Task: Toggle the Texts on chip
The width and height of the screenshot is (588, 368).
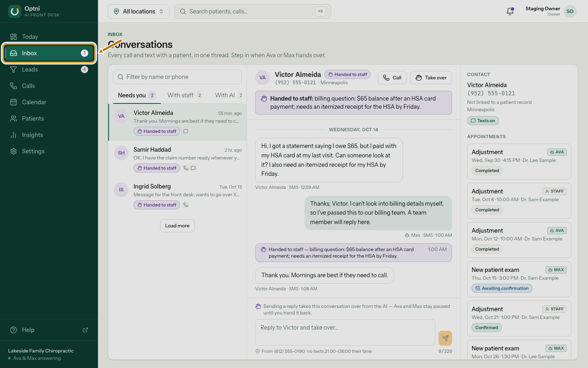Action: pyautogui.click(x=483, y=121)
